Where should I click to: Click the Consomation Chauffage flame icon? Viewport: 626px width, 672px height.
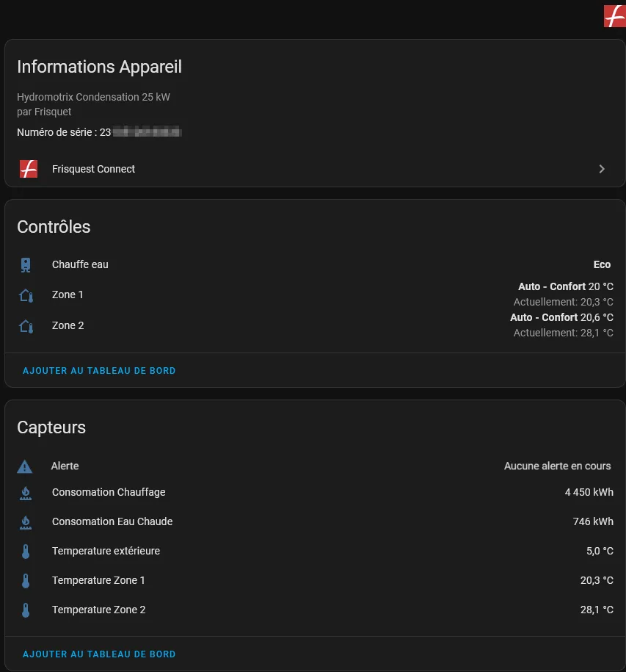(26, 493)
